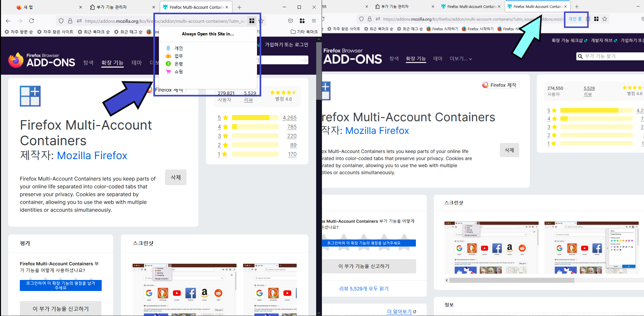Click the 삭제 button in left window
Screen dimensions: 644x316
176,177
